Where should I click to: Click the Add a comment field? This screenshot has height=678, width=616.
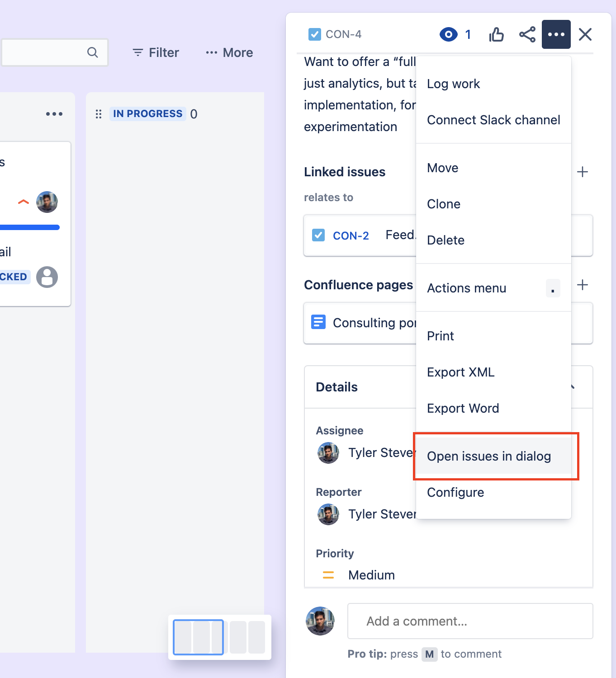click(470, 621)
